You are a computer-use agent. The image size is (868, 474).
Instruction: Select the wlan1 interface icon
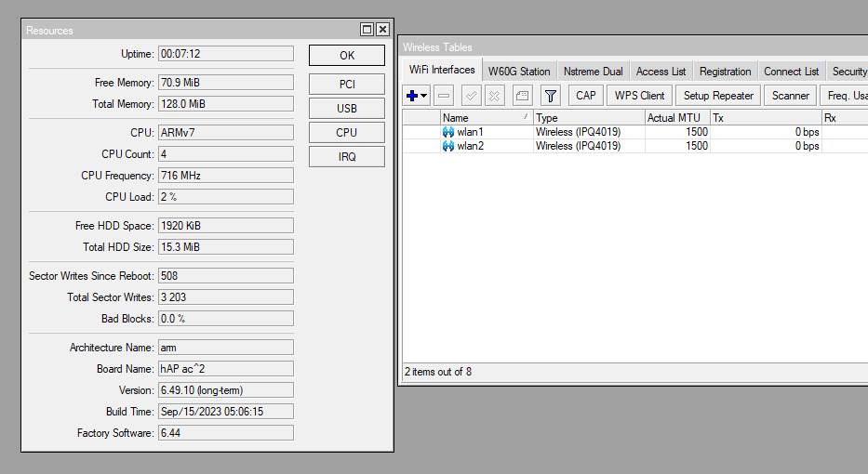(447, 132)
